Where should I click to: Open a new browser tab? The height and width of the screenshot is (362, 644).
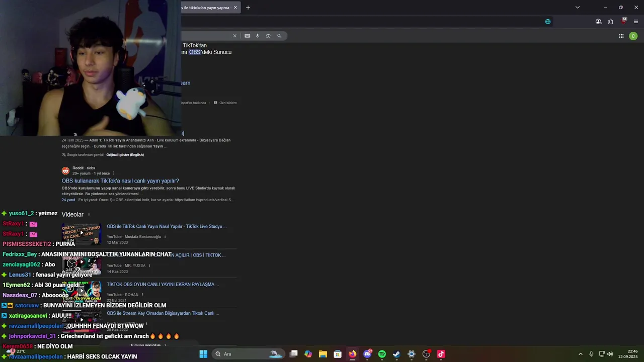pos(248,8)
